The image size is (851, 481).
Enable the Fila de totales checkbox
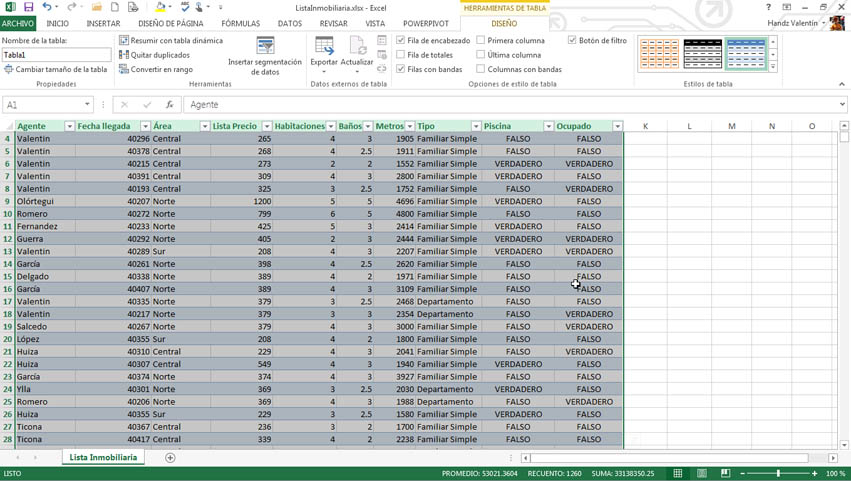click(x=401, y=55)
